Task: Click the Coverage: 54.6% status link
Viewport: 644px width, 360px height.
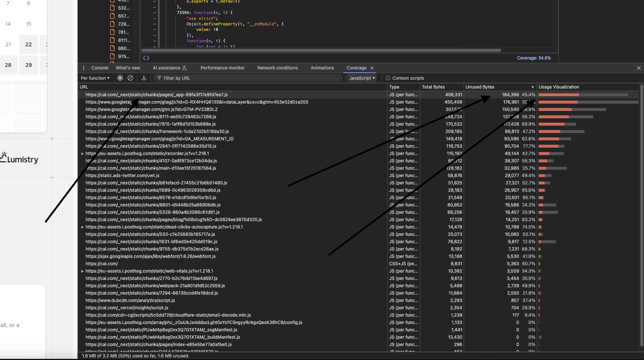Action: click(534, 58)
